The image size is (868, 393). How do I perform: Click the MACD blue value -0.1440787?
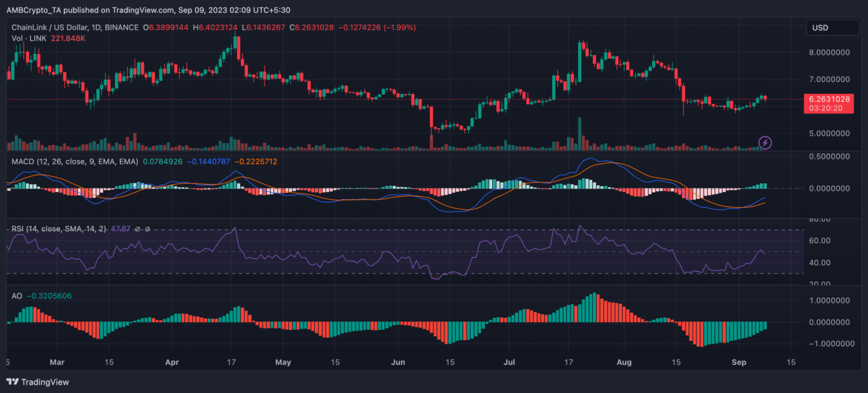click(207, 161)
